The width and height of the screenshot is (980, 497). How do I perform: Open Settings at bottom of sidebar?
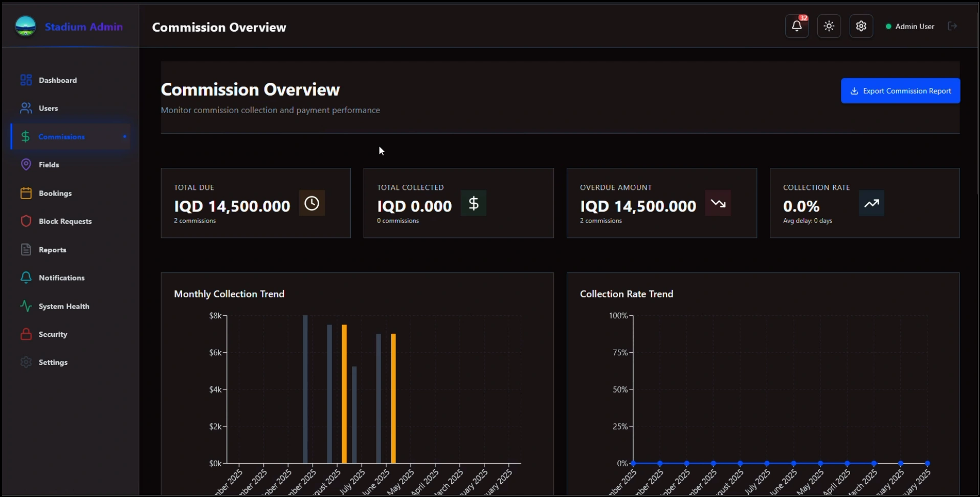point(53,362)
